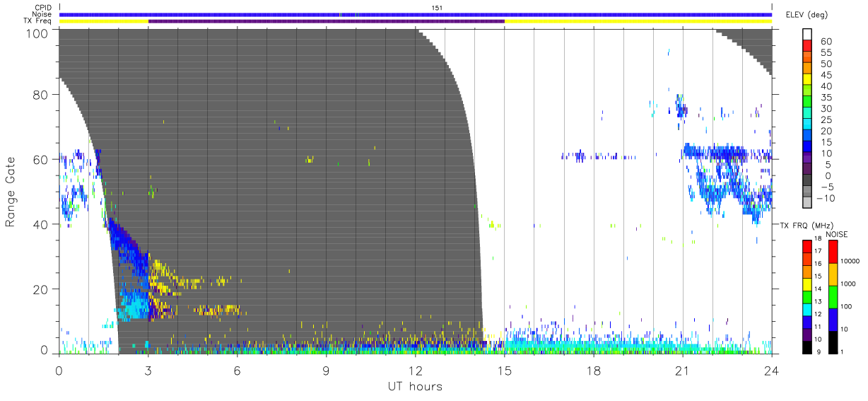Click the x-axis tick label '15'
Viewport: 868px width, 401px height.
pos(504,370)
